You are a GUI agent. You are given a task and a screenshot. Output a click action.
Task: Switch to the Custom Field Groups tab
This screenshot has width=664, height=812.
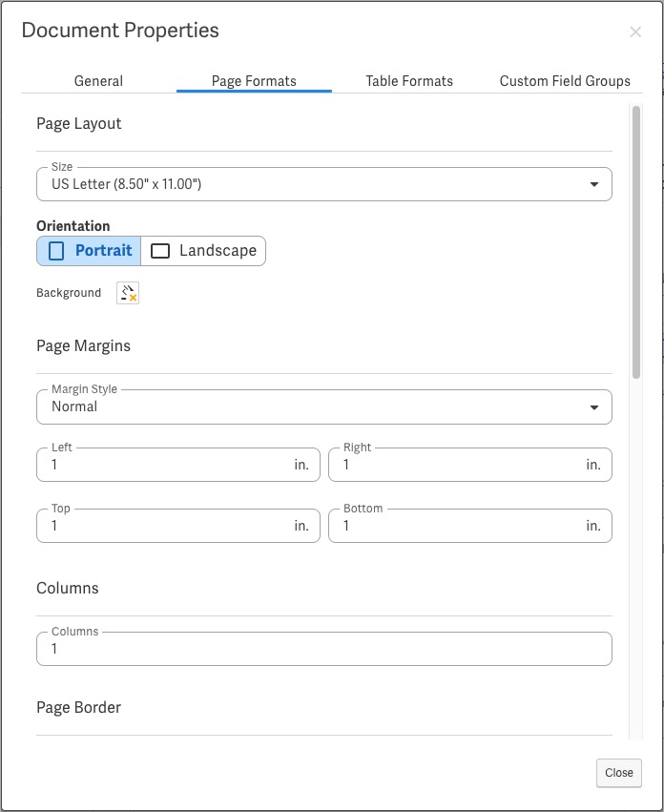(565, 81)
